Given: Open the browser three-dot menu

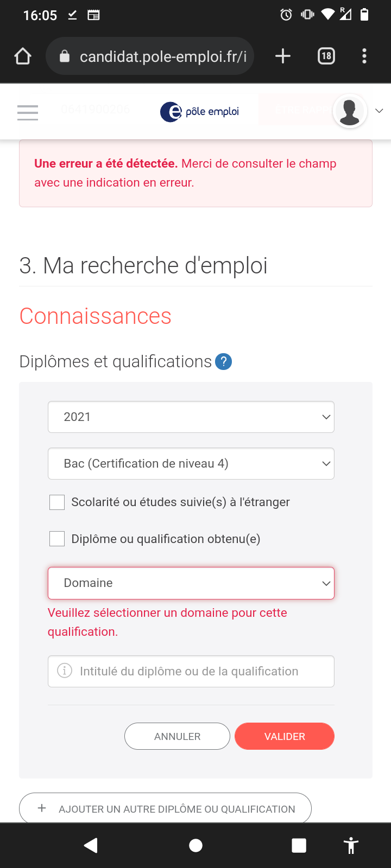Looking at the screenshot, I should 364,56.
